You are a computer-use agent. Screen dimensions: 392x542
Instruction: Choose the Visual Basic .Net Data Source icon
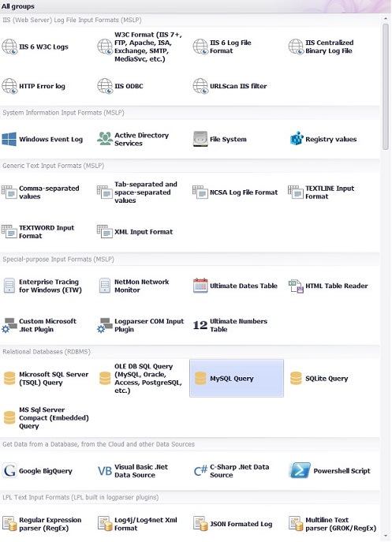[x=104, y=471]
